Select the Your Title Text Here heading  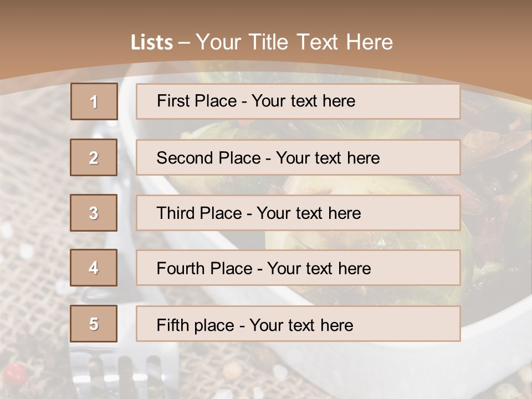294,42
